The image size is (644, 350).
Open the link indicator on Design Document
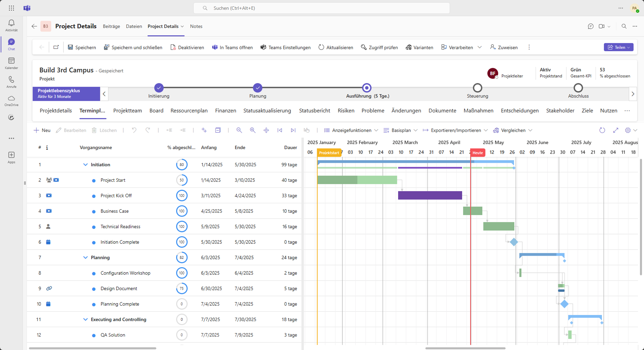[49, 288]
